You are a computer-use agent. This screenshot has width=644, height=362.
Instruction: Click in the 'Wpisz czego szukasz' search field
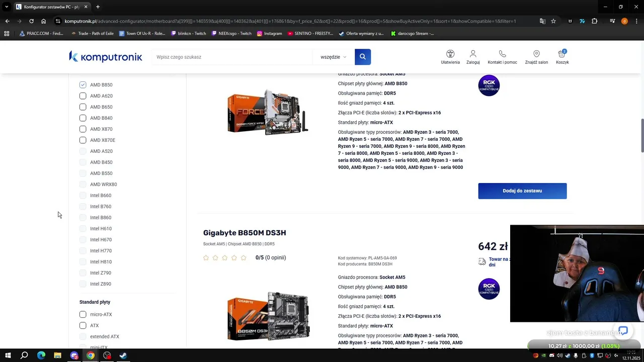coord(232,57)
